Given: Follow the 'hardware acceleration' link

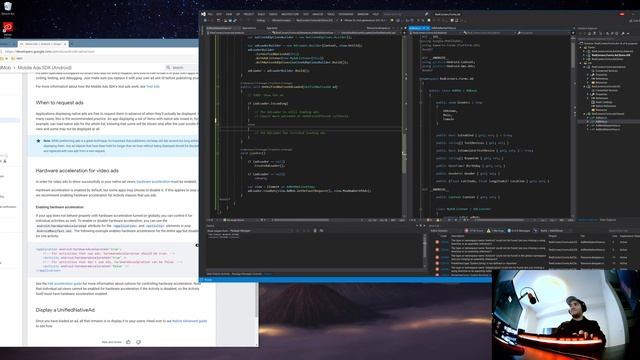Looking at the screenshot, I should [x=153, y=182].
